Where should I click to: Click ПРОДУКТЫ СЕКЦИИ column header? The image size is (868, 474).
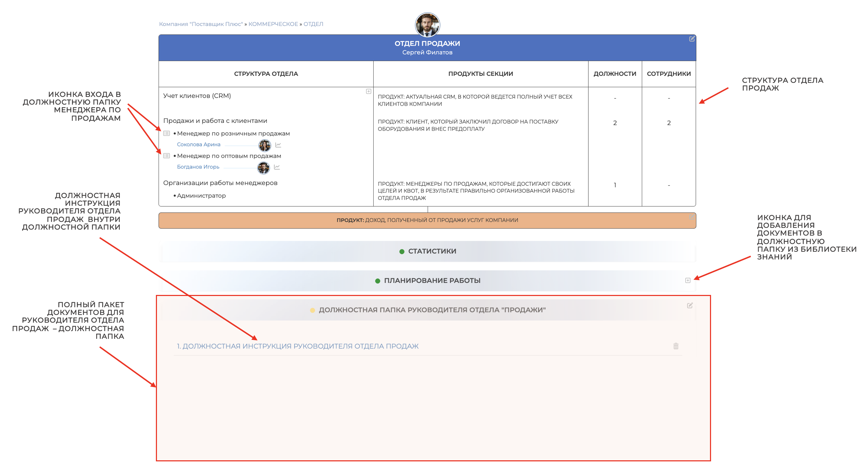pos(481,74)
